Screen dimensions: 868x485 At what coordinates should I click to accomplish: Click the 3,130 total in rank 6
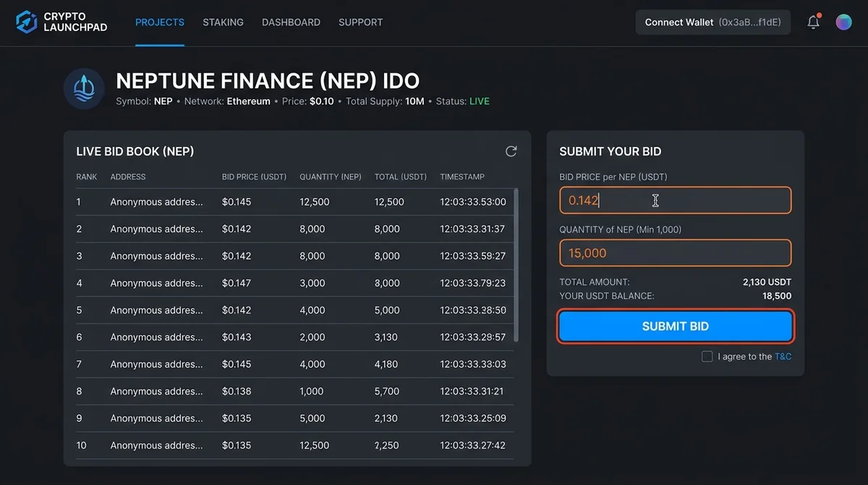(x=387, y=337)
